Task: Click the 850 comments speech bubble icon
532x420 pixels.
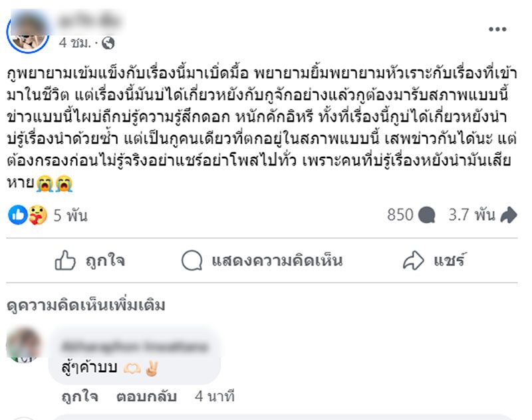Action: click(x=427, y=215)
